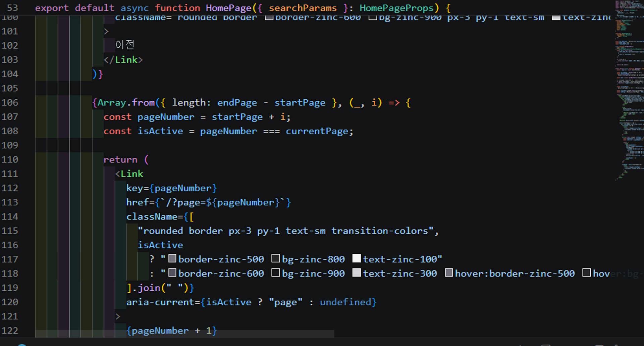
Task: Select line number 106 in the gutter
Action: click(10, 102)
